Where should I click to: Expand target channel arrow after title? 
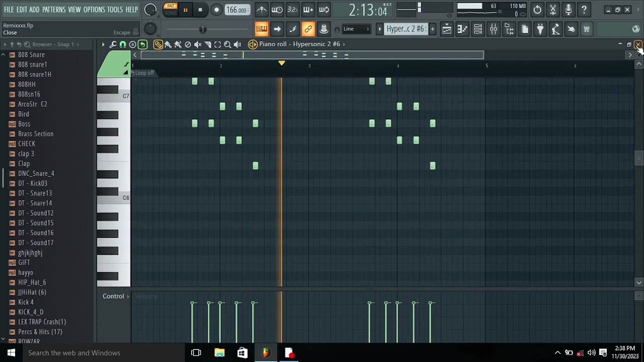[344, 44]
